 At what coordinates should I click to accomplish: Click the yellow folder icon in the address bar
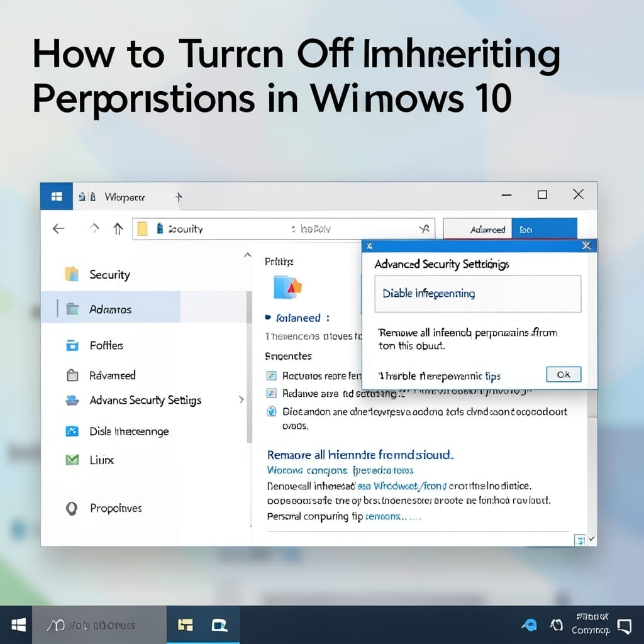[x=142, y=229]
